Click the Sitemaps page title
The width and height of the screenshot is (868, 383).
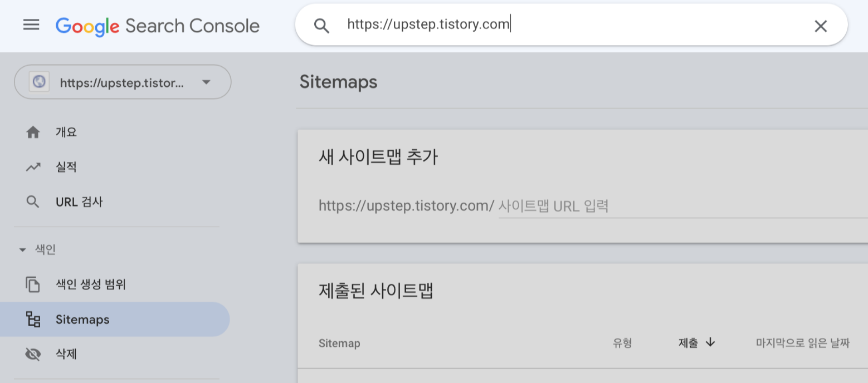pyautogui.click(x=338, y=82)
